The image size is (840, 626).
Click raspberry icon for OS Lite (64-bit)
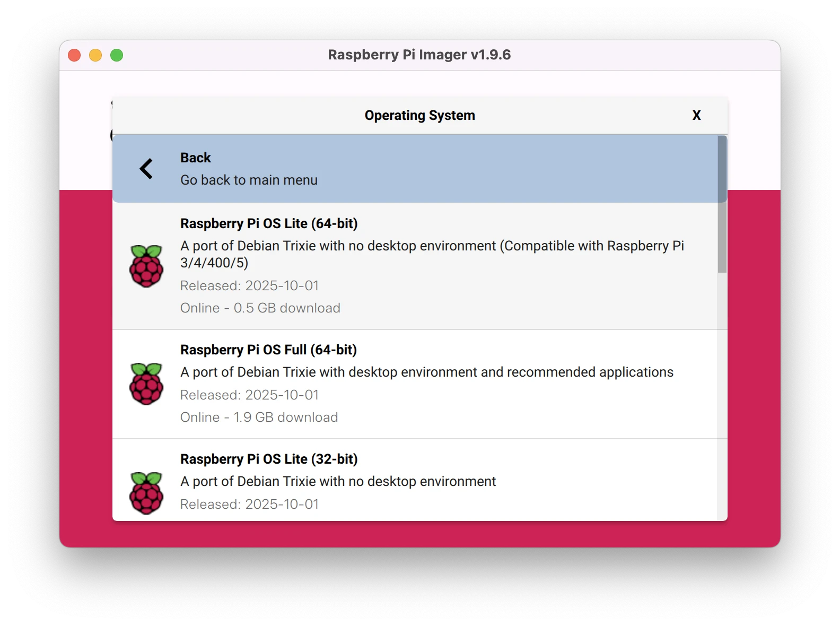pyautogui.click(x=146, y=266)
